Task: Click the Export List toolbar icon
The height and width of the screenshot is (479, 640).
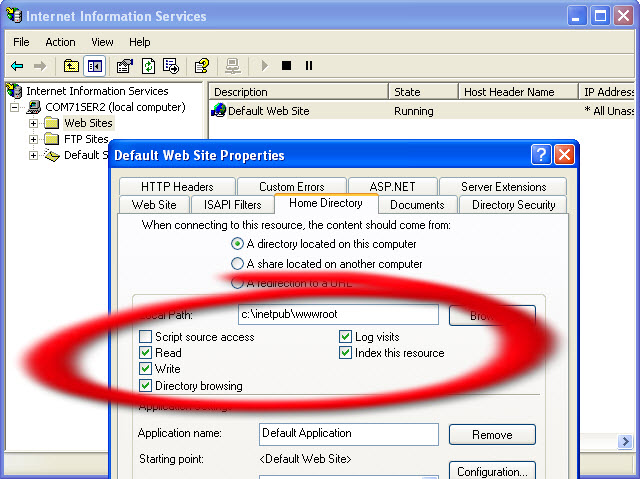Action: point(171,66)
